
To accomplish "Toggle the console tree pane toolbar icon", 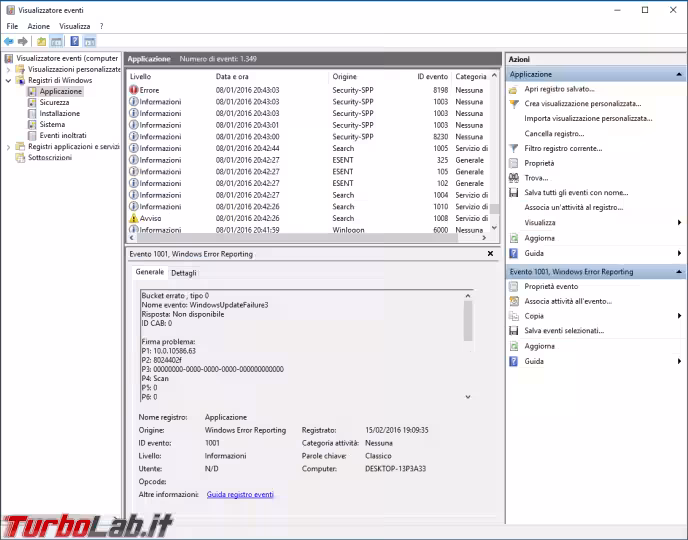I will tap(56, 42).
